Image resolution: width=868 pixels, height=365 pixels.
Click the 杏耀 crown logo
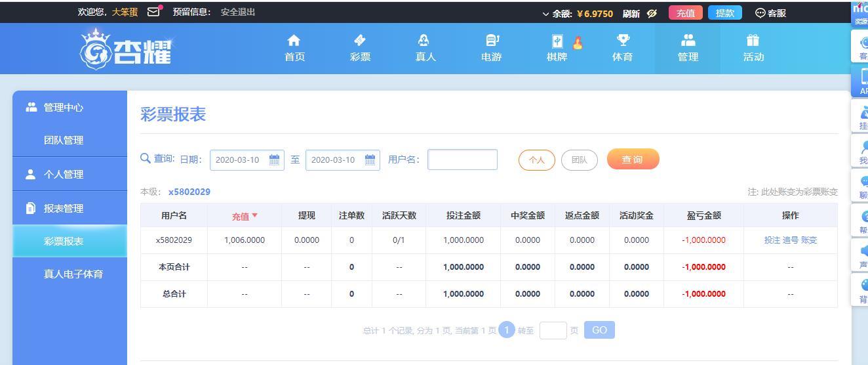coord(126,49)
